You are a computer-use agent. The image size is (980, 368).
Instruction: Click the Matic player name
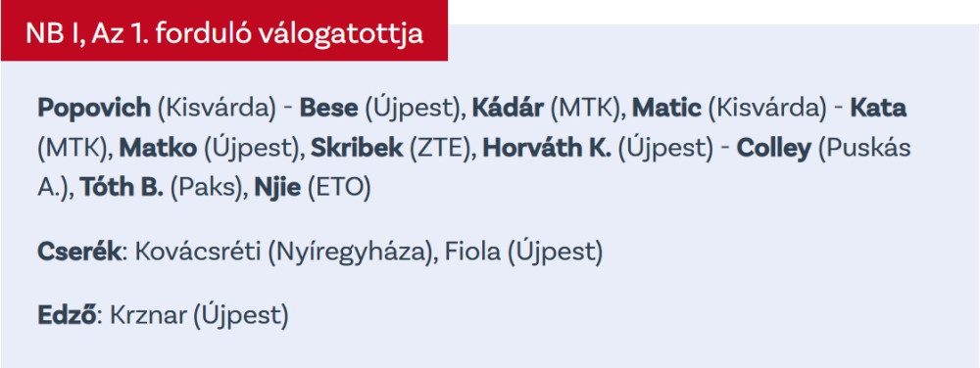click(666, 108)
